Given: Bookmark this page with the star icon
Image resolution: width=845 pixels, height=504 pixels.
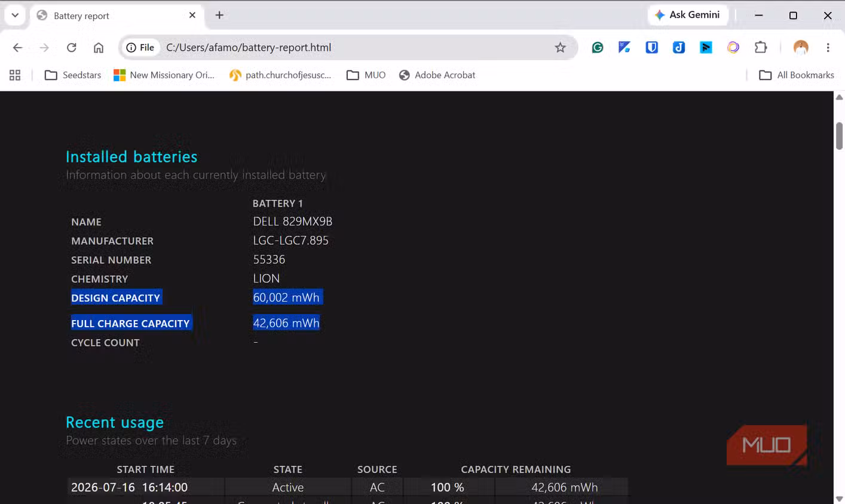Looking at the screenshot, I should pyautogui.click(x=560, y=48).
